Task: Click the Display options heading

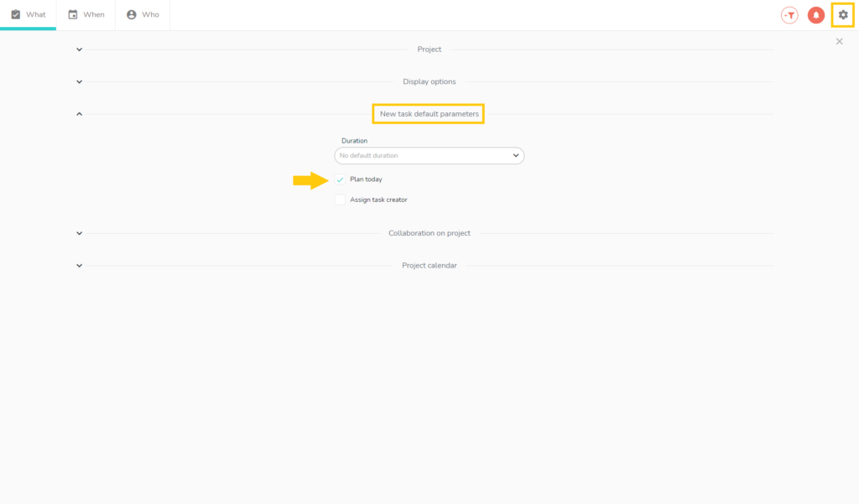Action: click(x=429, y=81)
